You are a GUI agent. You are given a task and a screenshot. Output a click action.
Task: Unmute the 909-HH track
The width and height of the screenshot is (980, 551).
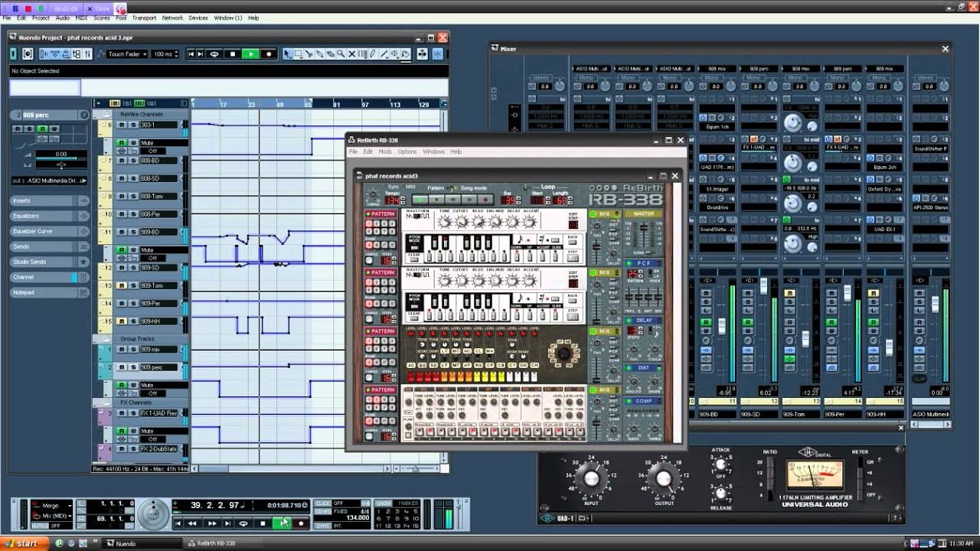[x=121, y=321]
